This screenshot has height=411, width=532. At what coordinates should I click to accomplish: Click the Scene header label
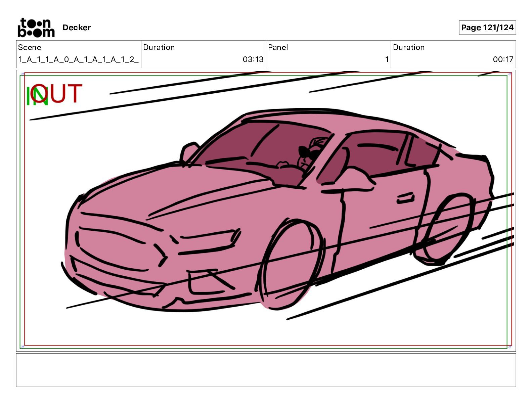click(x=30, y=47)
